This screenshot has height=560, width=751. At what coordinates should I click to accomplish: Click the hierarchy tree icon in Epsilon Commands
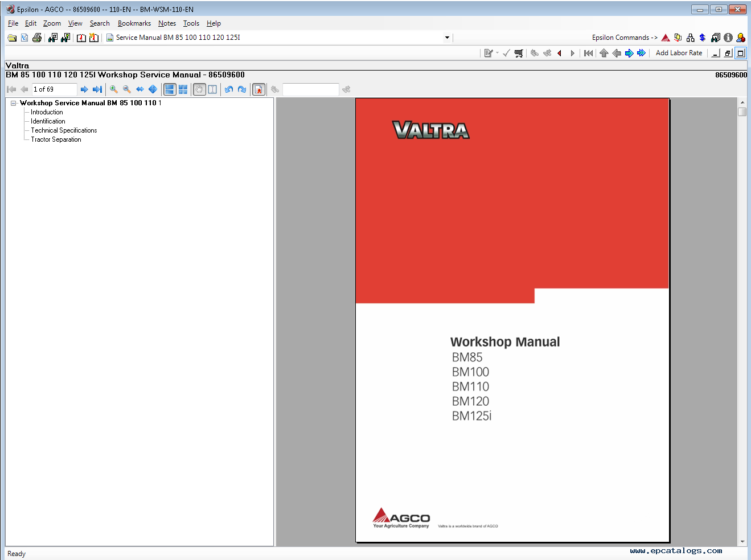tap(690, 38)
